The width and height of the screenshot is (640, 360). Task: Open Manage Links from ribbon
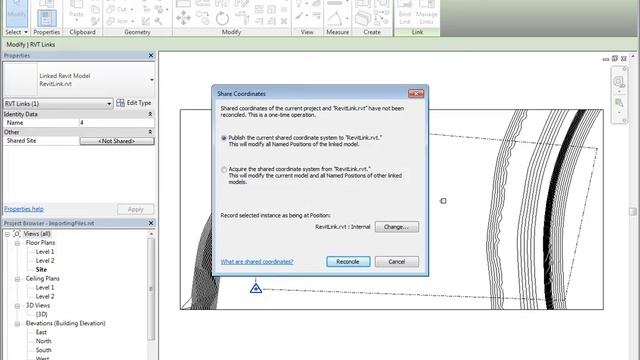pos(427,12)
